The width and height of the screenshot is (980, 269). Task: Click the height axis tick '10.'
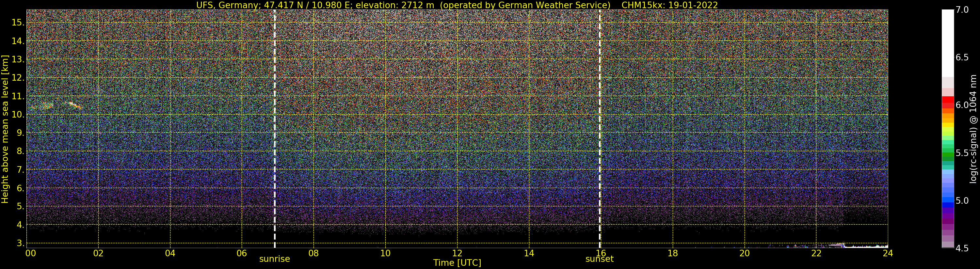18,115
